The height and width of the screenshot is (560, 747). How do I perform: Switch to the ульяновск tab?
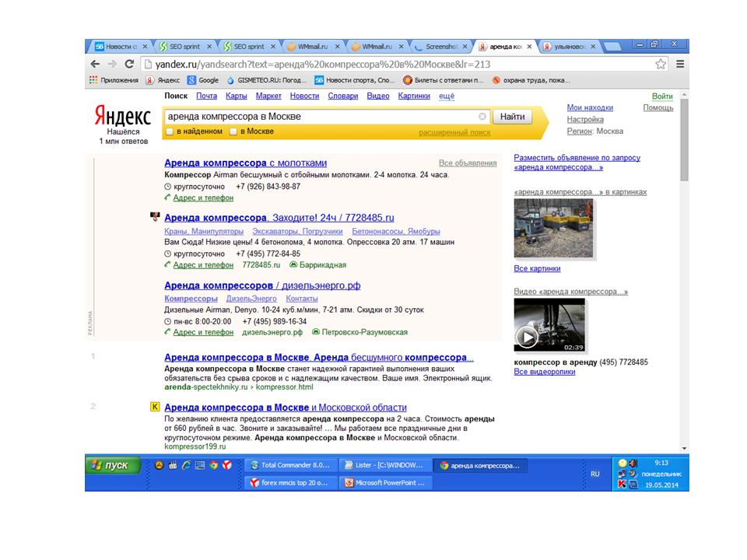pyautogui.click(x=570, y=46)
